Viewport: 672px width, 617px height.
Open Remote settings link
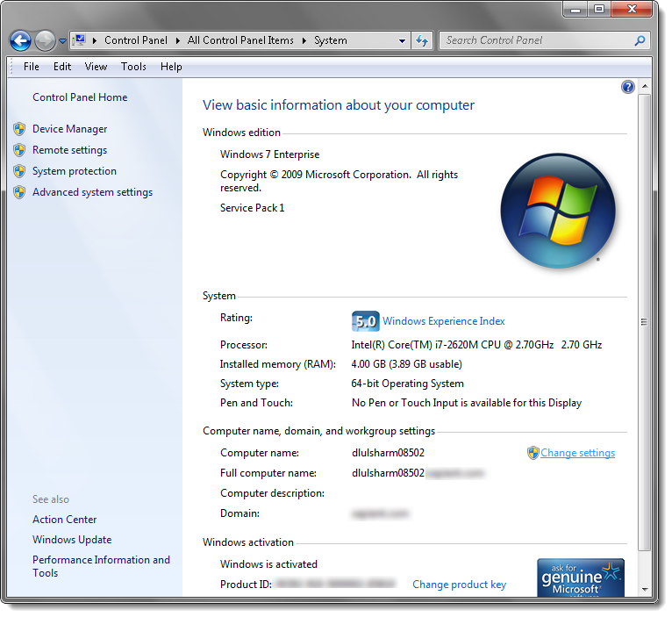click(x=70, y=150)
